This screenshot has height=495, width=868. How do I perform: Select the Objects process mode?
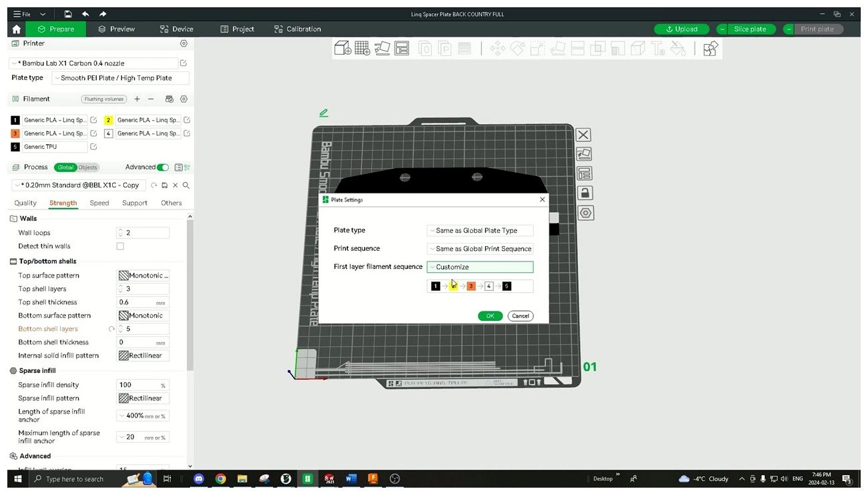[87, 167]
